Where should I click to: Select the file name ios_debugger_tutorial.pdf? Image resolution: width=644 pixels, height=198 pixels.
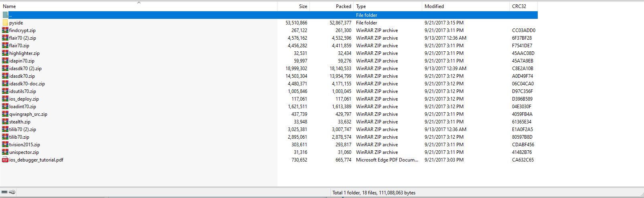pyautogui.click(x=36, y=160)
